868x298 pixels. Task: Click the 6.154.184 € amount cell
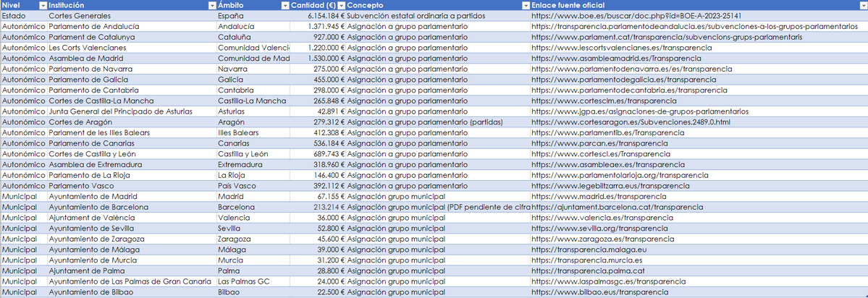319,16
